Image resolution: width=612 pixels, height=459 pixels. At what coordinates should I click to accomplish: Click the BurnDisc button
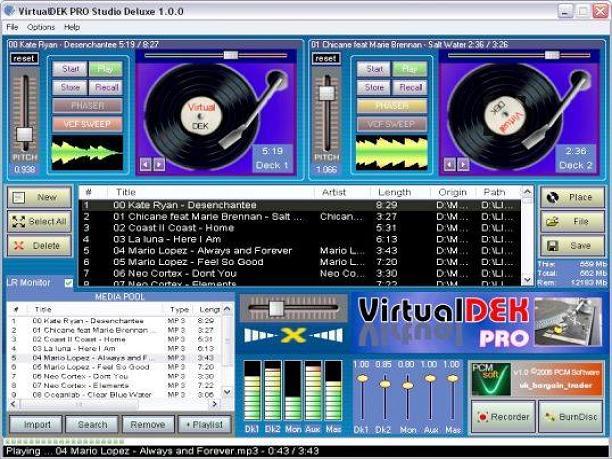point(571,414)
